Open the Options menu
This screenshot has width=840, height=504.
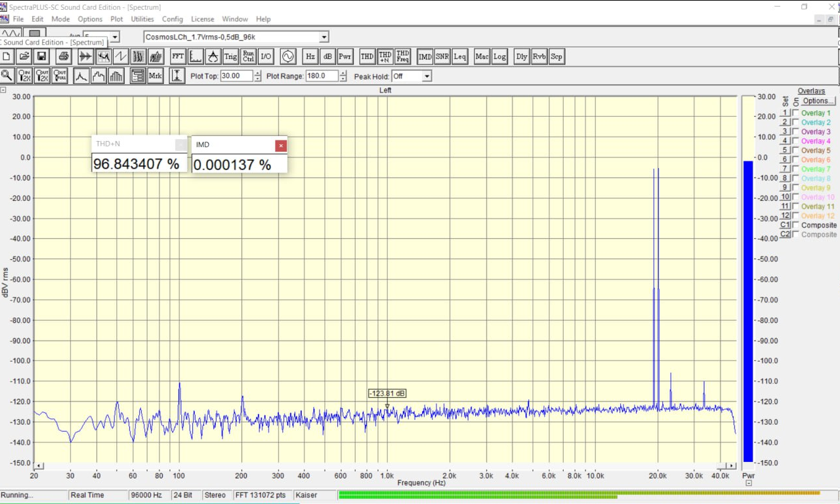point(91,19)
